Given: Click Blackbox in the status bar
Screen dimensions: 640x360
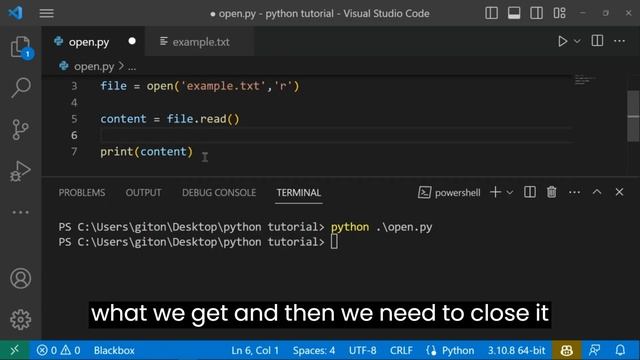Looking at the screenshot, I should tap(114, 350).
